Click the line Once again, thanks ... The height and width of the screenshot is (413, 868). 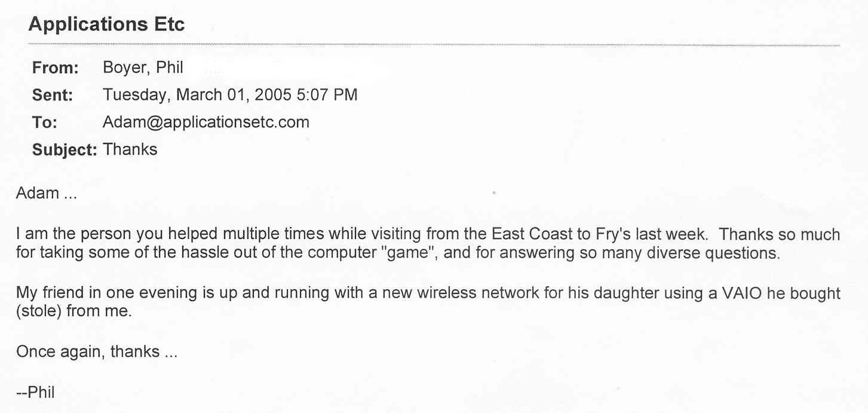pyautogui.click(x=97, y=351)
